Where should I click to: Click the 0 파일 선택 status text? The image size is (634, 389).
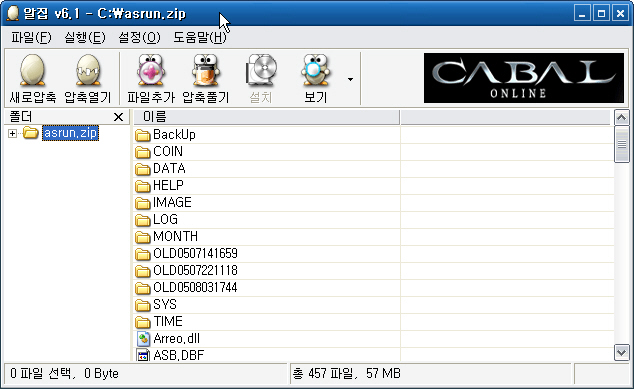[64, 373]
